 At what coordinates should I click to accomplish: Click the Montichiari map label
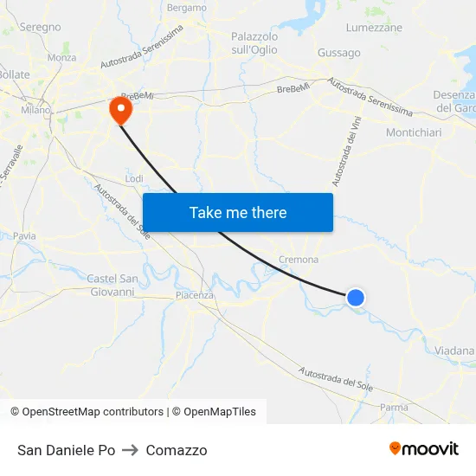tap(414, 132)
